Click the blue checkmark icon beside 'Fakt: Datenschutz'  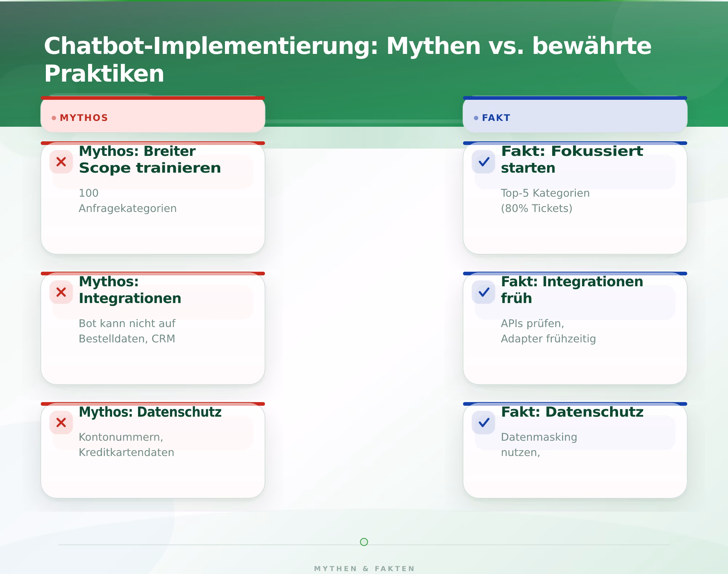tap(483, 422)
